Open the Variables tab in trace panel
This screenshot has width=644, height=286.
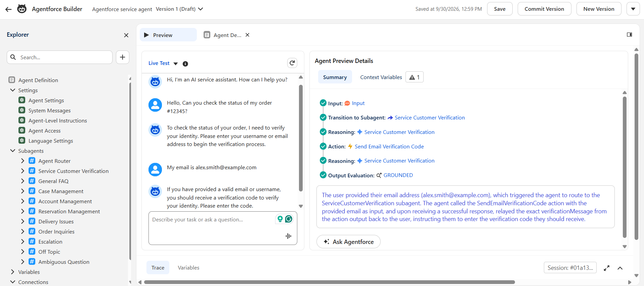pos(188,267)
